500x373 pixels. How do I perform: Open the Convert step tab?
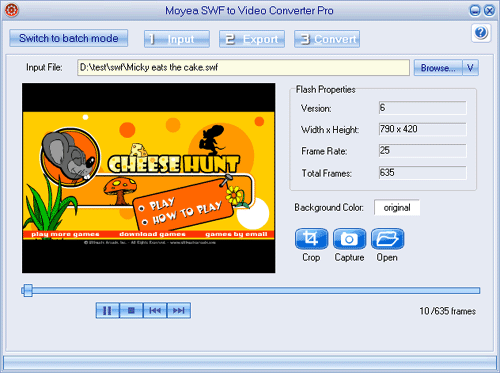(327, 39)
